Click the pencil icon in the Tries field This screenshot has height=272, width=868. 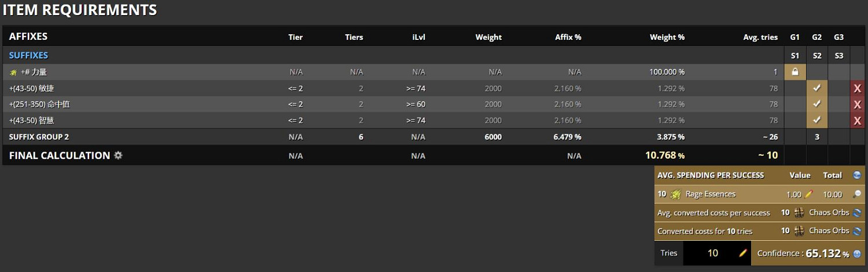pyautogui.click(x=743, y=253)
